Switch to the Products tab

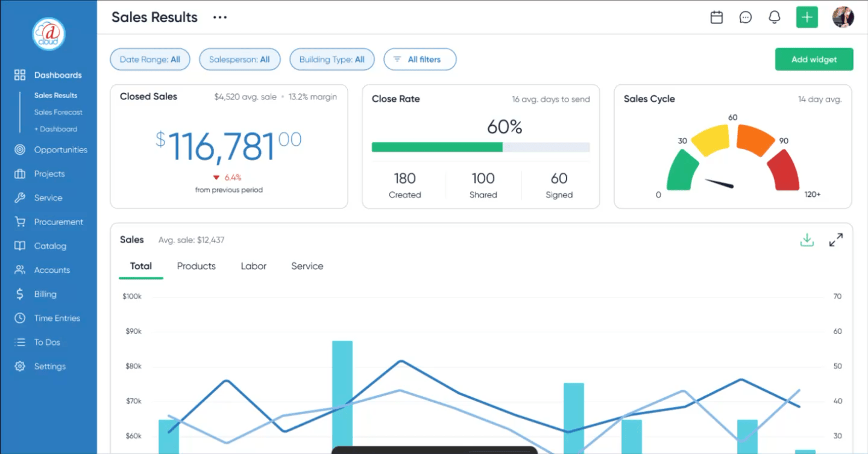pos(196,266)
